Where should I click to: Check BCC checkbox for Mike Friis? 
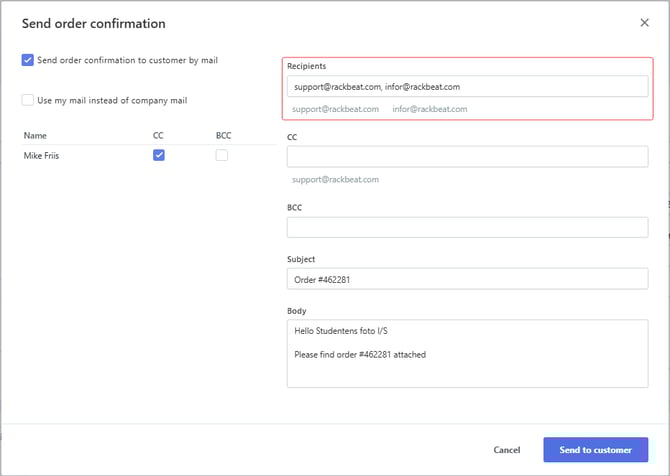click(x=222, y=155)
